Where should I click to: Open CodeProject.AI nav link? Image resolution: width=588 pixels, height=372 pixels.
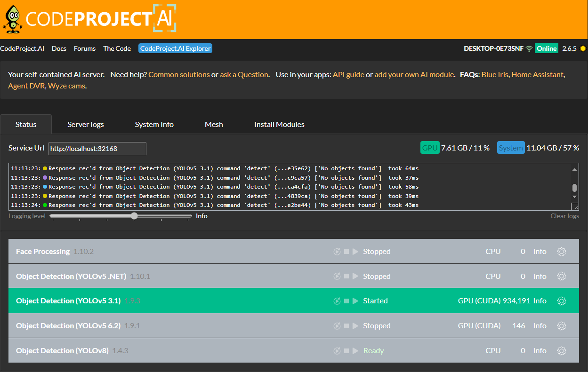22,48
